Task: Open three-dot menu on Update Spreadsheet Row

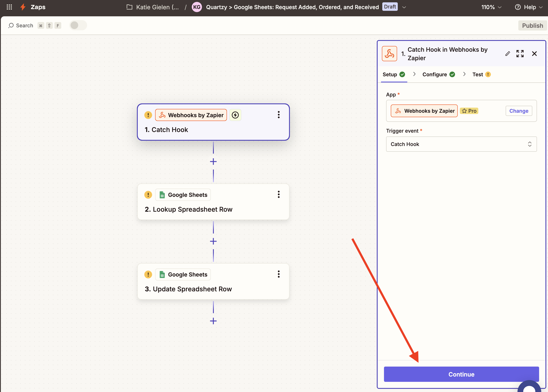Action: 279,274
